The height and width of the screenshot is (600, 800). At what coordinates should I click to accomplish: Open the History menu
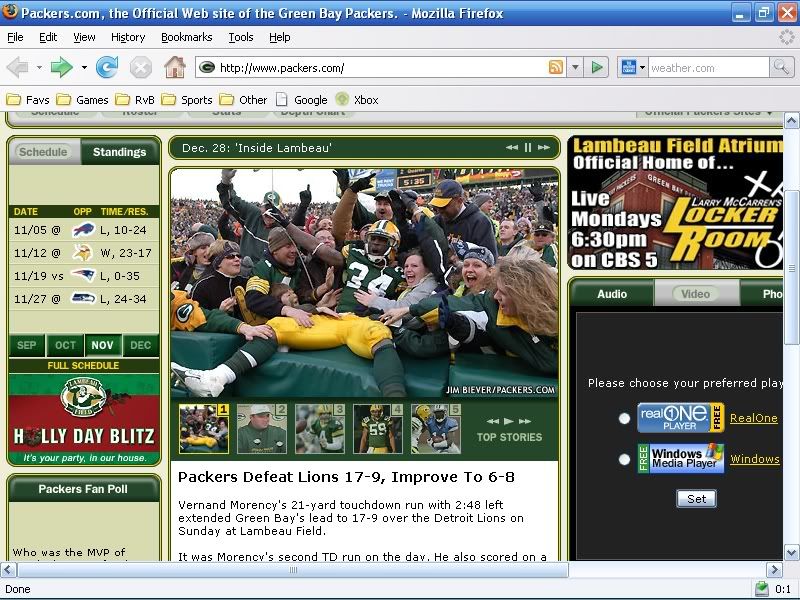(128, 37)
